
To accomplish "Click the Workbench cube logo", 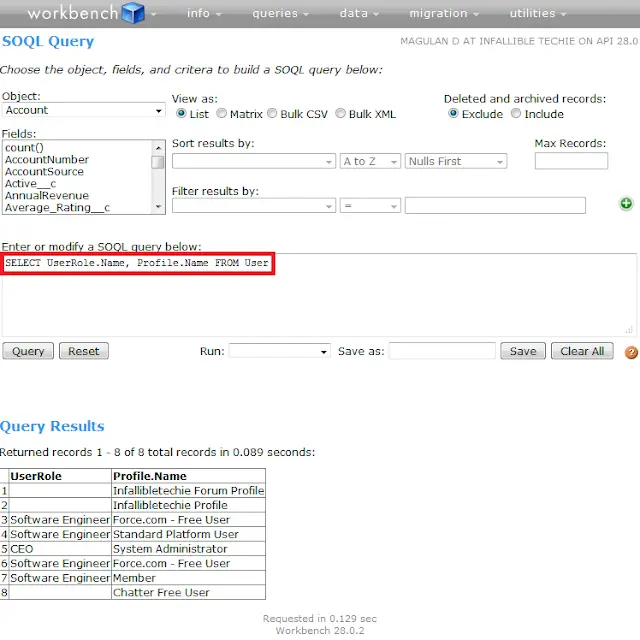I will (x=133, y=13).
